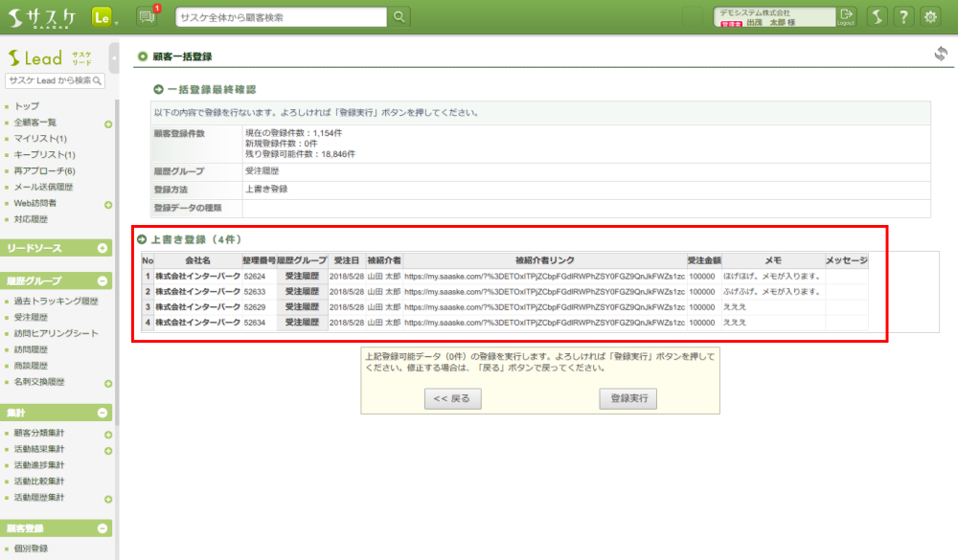
Task: Click the Logout icon
Action: tap(845, 16)
